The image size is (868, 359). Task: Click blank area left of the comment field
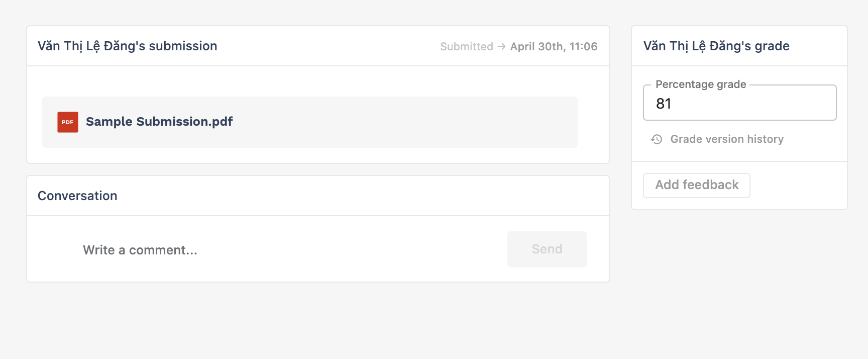53,250
